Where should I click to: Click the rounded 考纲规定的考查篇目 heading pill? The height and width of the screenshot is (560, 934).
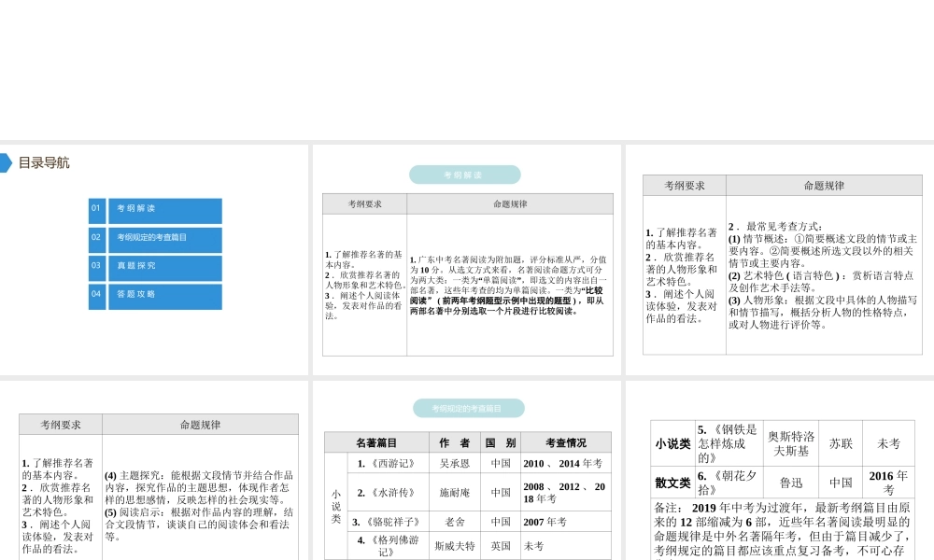(x=468, y=409)
